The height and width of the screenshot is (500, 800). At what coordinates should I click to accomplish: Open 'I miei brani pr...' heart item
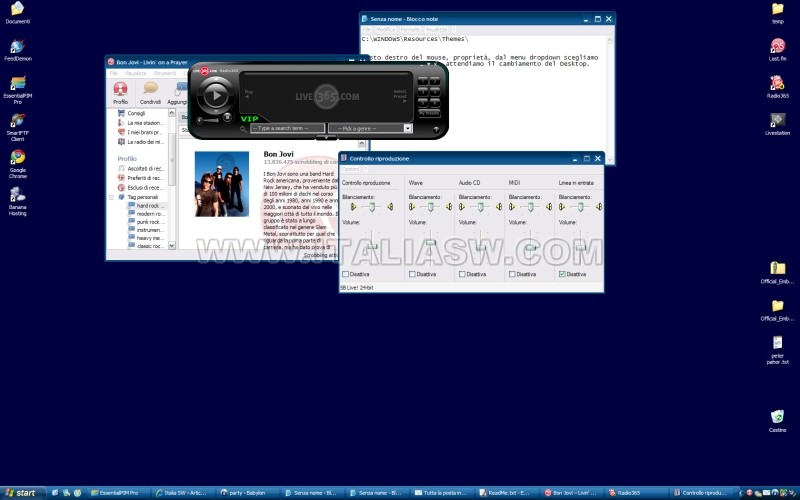[140, 132]
